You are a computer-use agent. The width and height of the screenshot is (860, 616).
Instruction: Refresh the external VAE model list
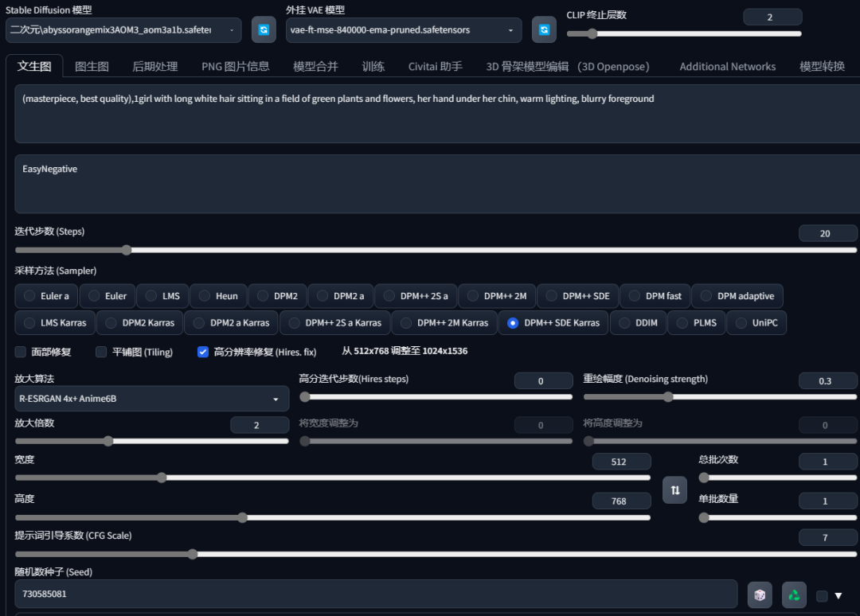(544, 29)
